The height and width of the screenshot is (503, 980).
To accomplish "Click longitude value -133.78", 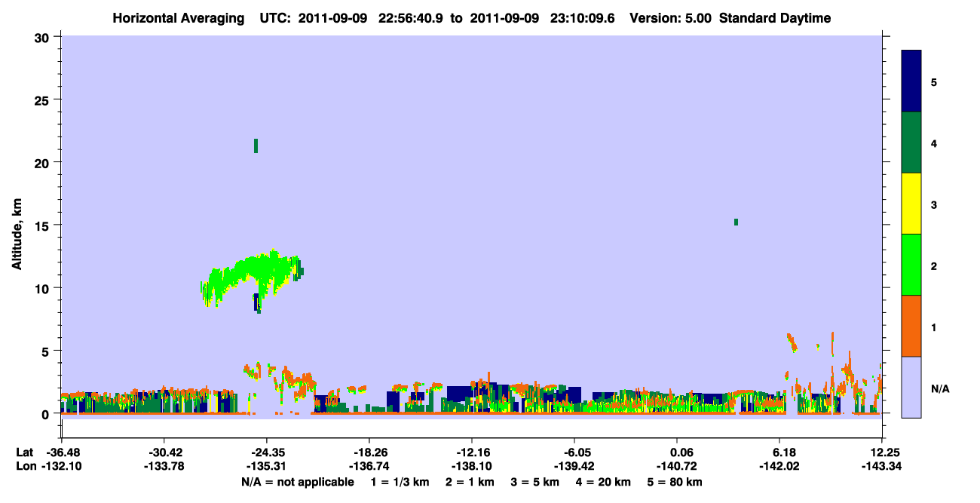I will (164, 467).
